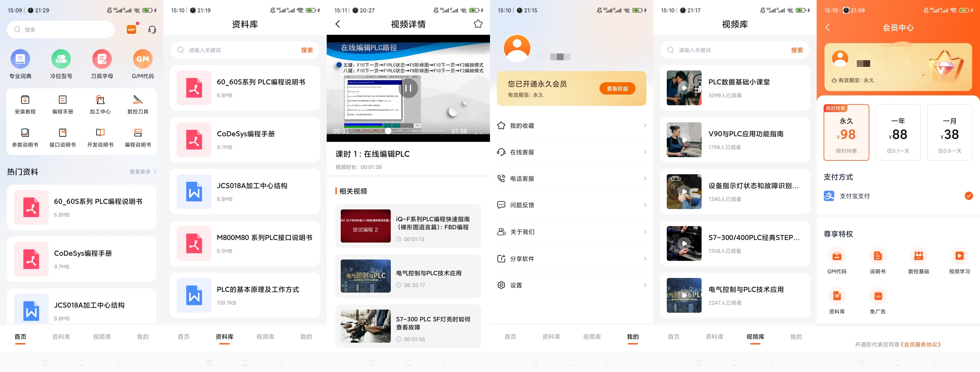
Task: Switch to 资料库 tab on home screen
Action: coord(61,337)
